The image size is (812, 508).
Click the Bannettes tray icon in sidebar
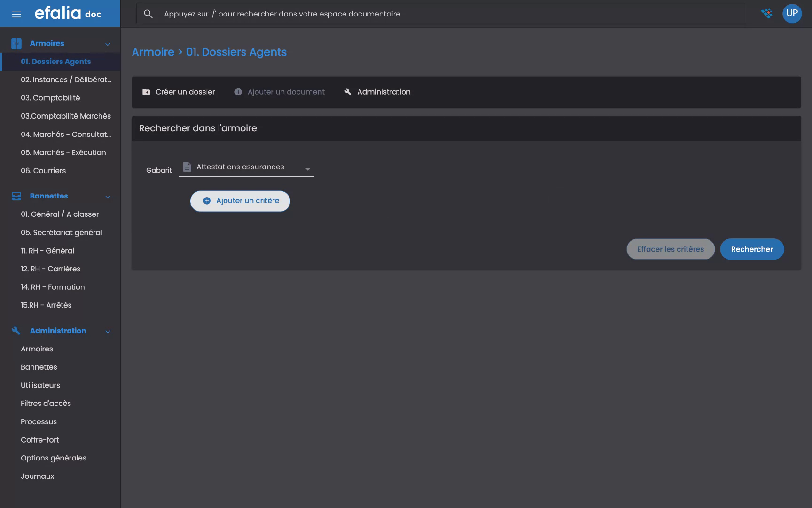pos(16,196)
